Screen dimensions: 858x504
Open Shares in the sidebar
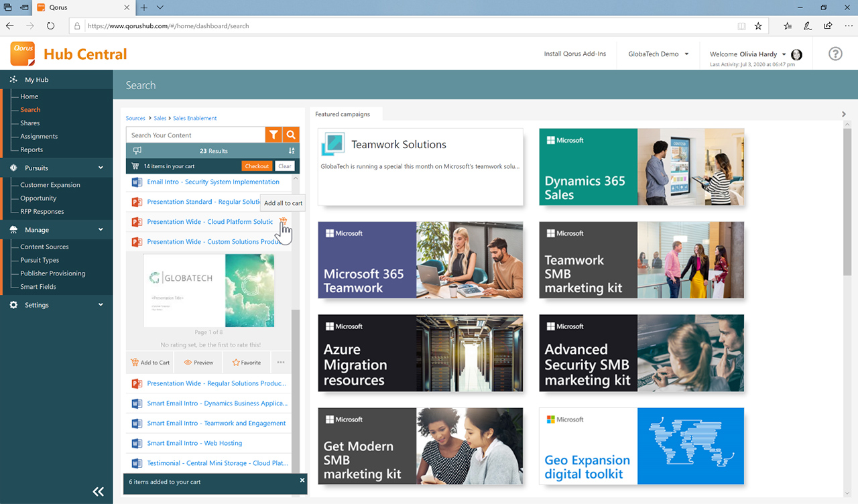(30, 123)
